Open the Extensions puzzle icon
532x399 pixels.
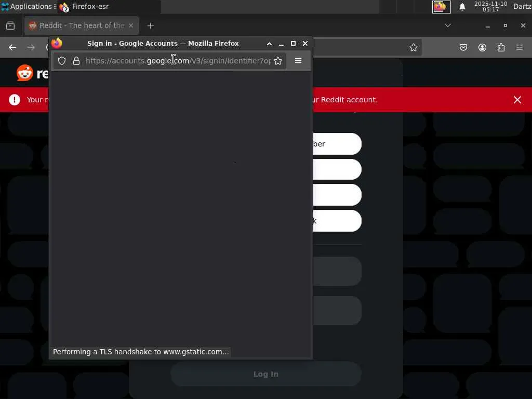click(x=501, y=47)
